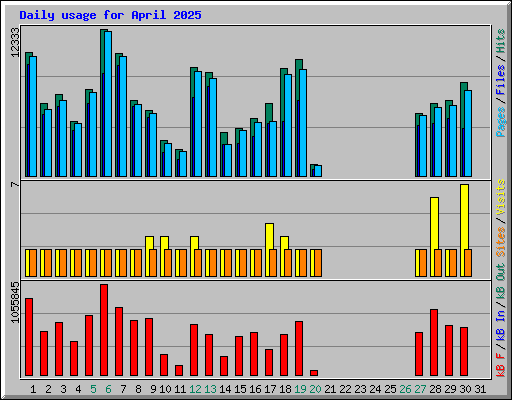Click day 7 on the x-axis

pyautogui.click(x=123, y=389)
